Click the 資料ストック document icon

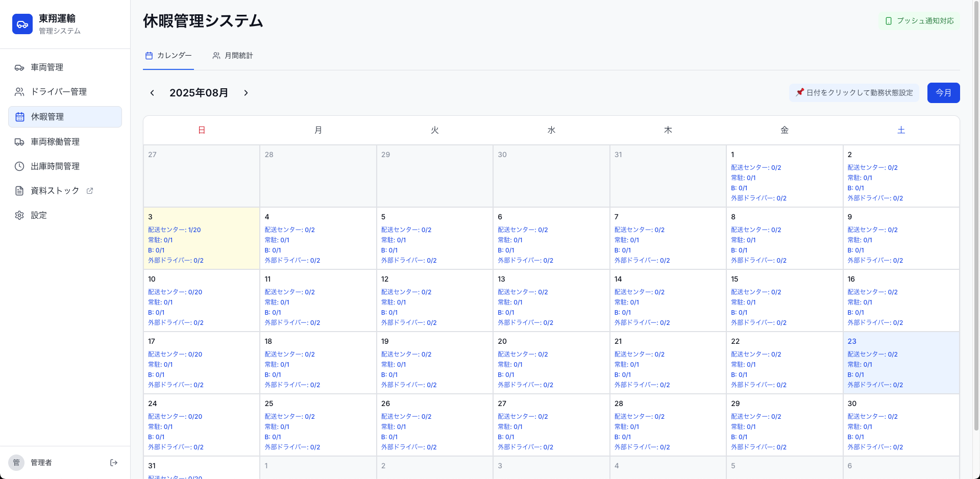click(x=19, y=191)
